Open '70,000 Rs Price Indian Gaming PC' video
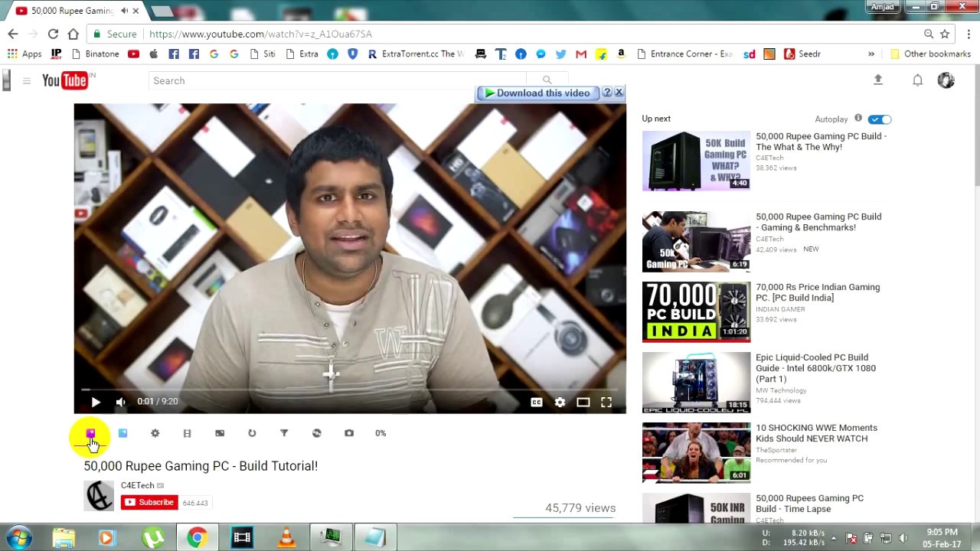The image size is (980, 551). (818, 292)
